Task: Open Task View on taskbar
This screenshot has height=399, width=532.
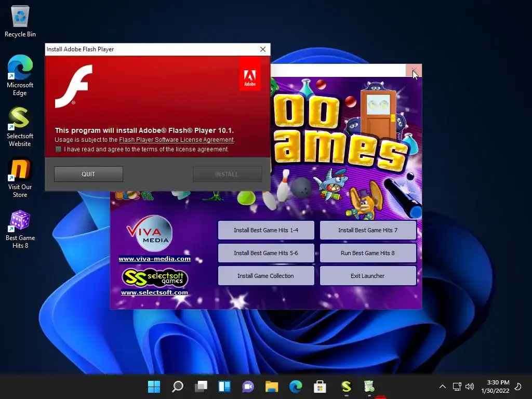Action: point(201,387)
